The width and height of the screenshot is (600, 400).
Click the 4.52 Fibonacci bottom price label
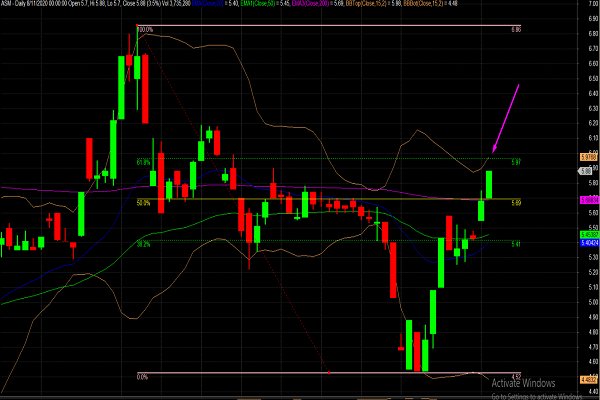[x=516, y=377]
